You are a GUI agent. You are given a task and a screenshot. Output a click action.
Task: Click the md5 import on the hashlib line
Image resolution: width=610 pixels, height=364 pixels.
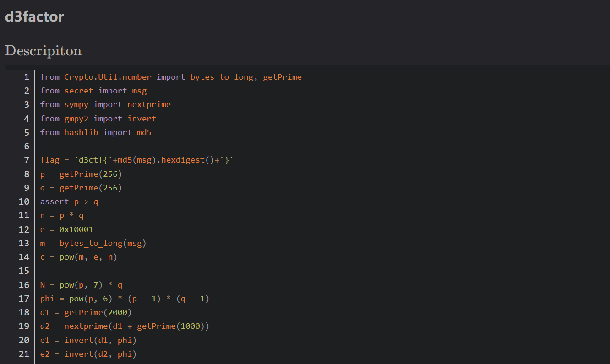144,132
